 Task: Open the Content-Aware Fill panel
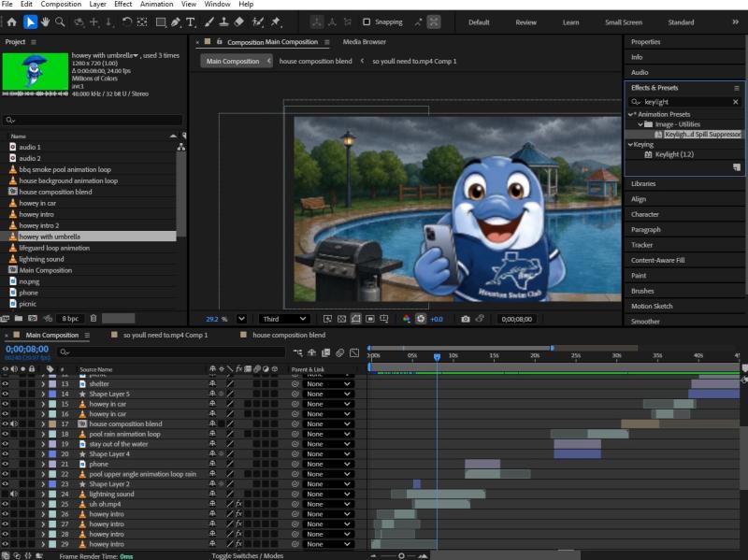[658, 261]
